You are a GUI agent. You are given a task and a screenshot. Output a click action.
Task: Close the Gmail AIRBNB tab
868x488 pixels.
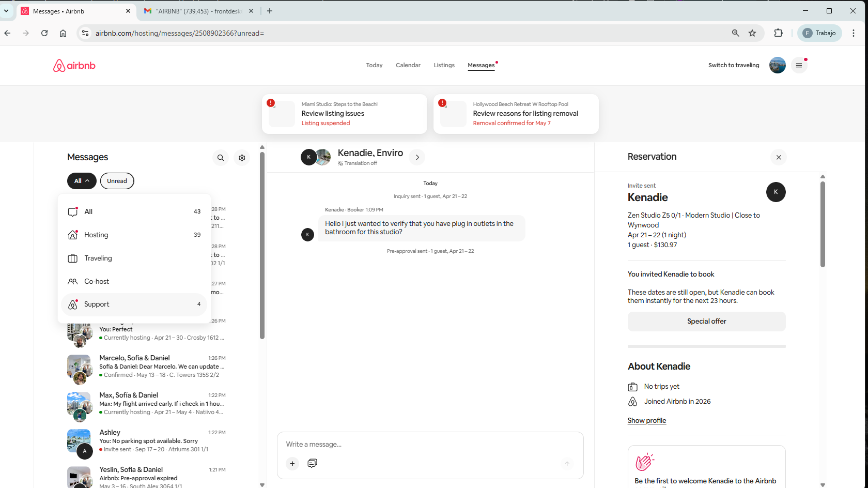pyautogui.click(x=251, y=11)
